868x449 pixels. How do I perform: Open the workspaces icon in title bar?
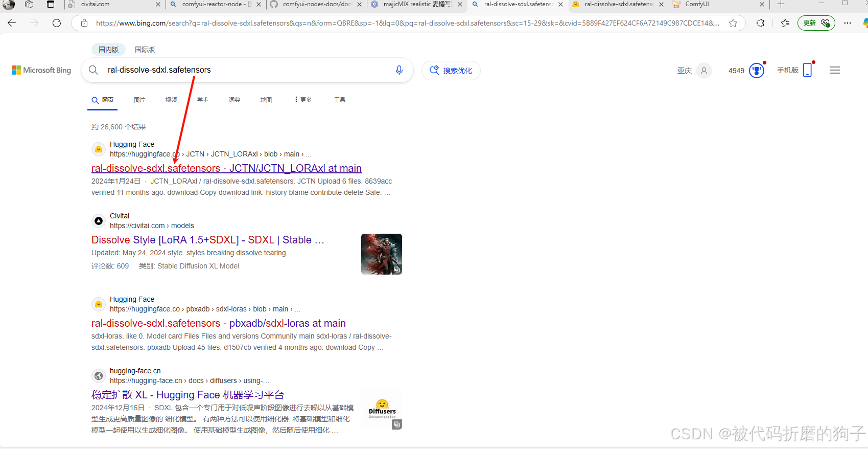29,5
